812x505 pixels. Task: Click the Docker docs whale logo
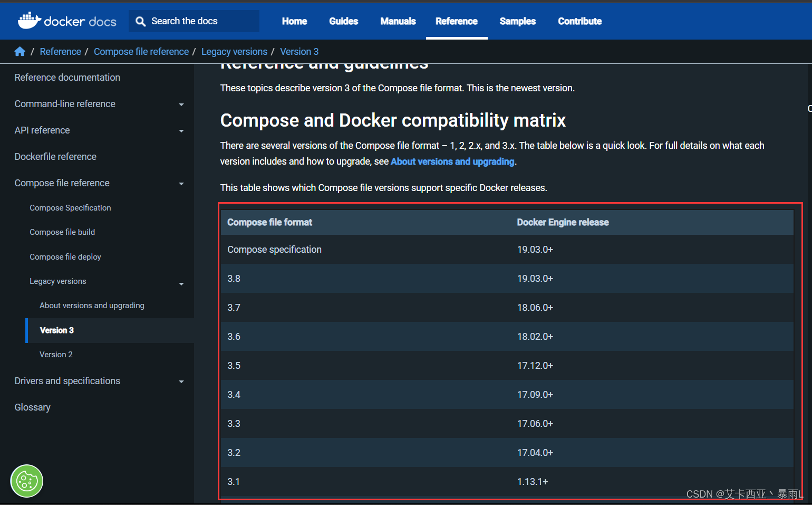tap(67, 21)
